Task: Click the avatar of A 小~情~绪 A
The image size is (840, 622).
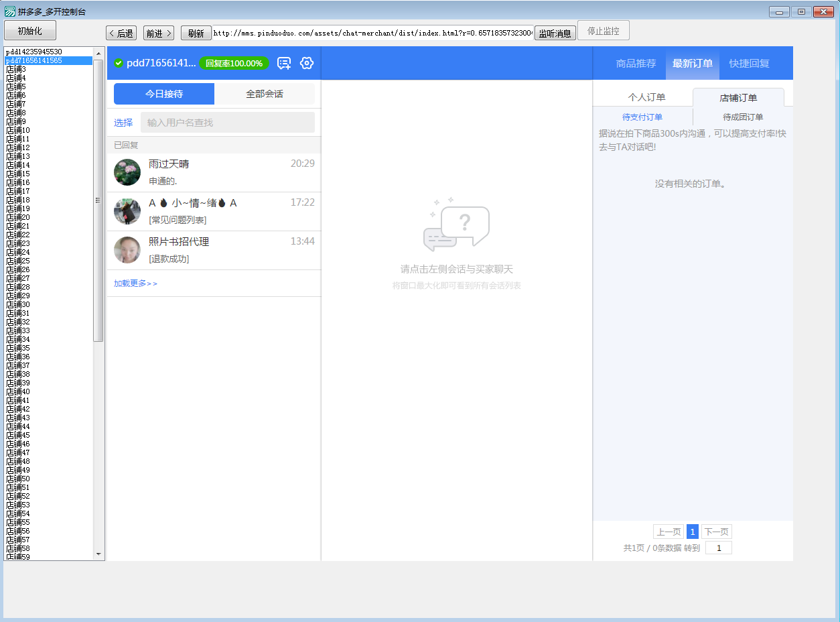Action: click(127, 211)
